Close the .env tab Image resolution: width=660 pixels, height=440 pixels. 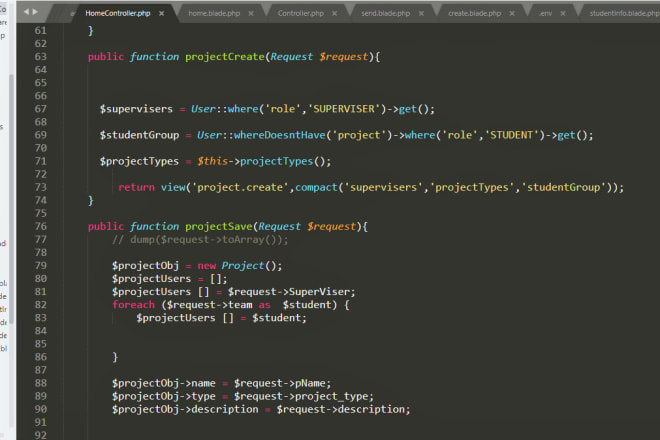point(563,13)
